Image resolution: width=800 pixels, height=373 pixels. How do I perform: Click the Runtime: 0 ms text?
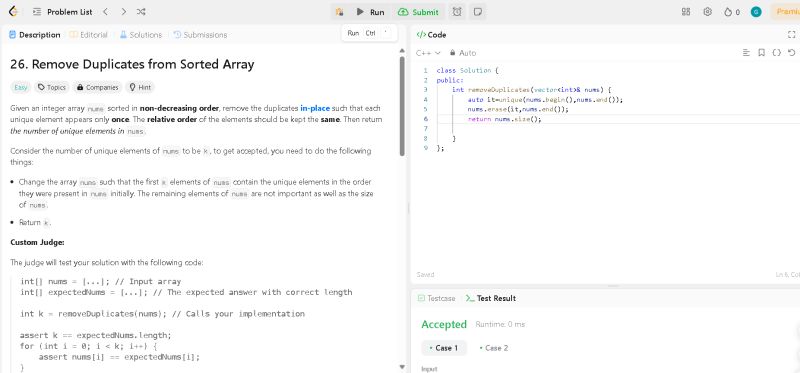pyautogui.click(x=500, y=325)
